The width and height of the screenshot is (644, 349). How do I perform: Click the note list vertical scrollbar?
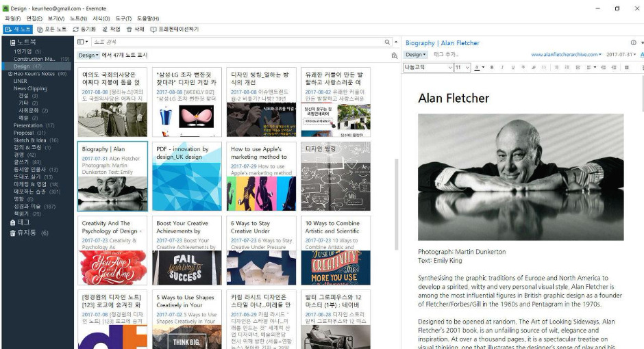coord(397,204)
